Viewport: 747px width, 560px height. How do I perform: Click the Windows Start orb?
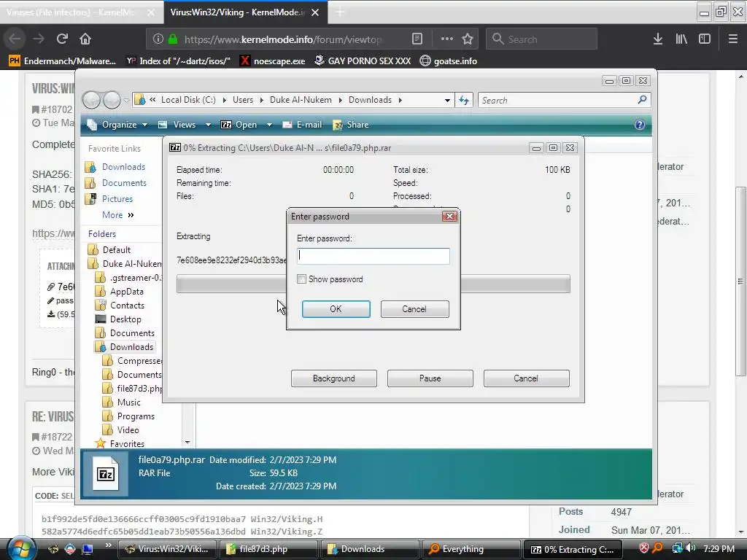point(21,548)
